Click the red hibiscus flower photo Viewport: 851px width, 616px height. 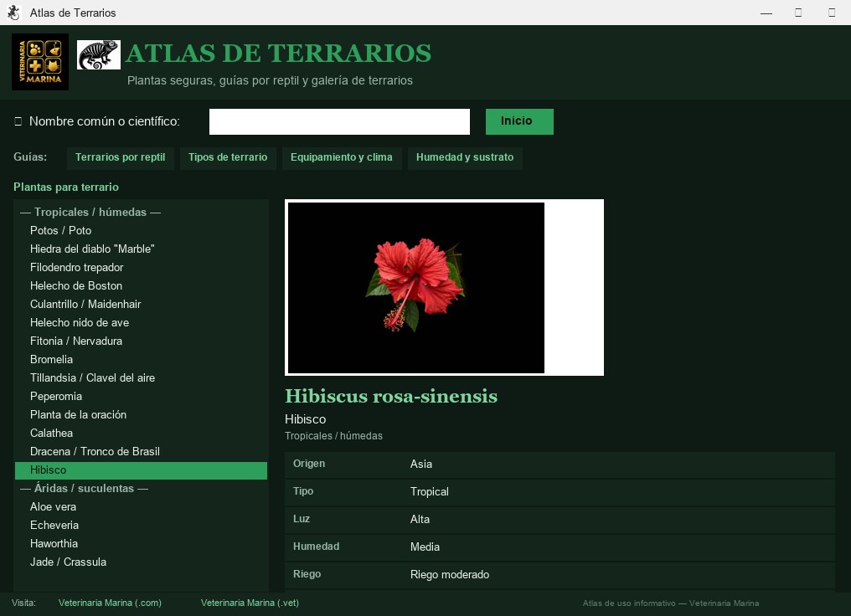pos(415,287)
